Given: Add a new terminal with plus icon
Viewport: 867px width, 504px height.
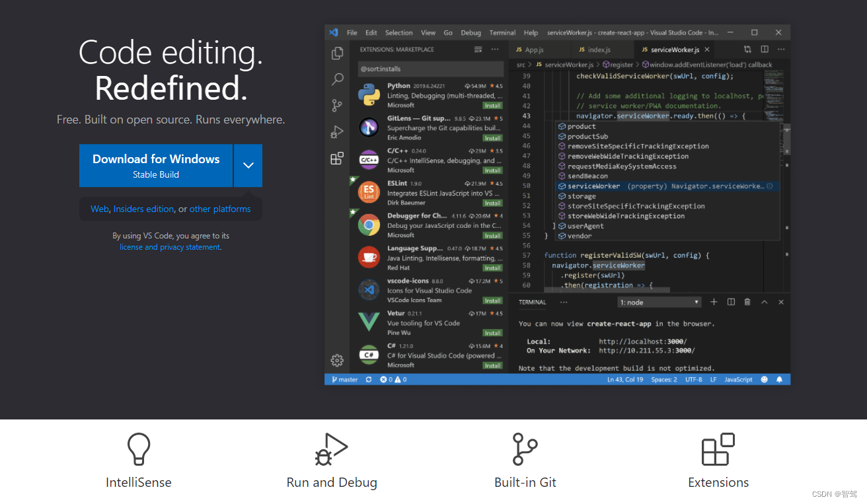Looking at the screenshot, I should pos(714,302).
